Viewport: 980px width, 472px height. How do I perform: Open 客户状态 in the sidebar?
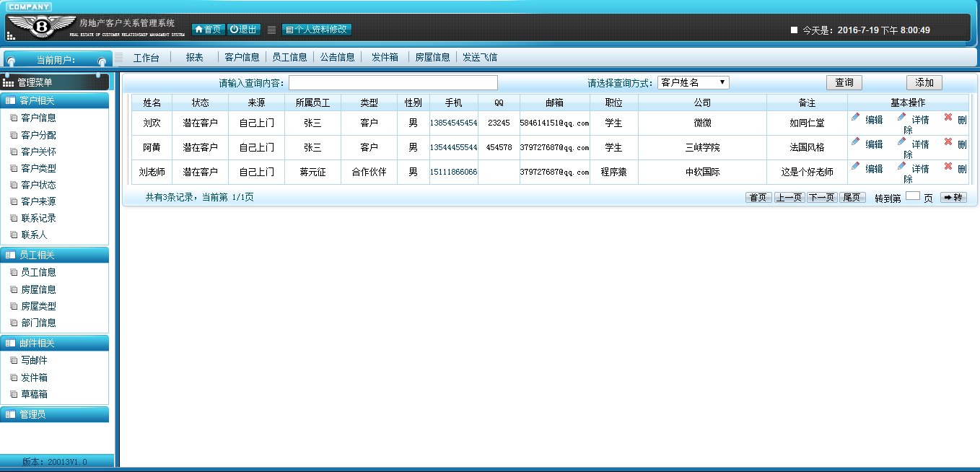39,185
